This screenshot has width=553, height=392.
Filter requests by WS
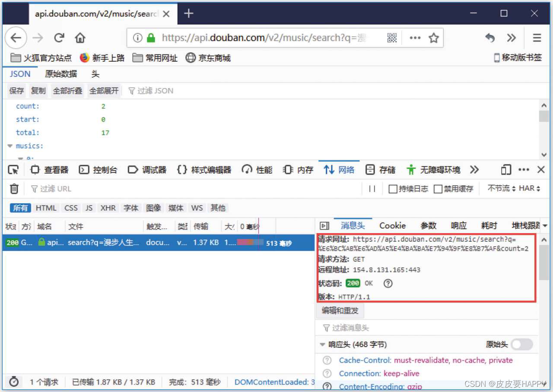pos(197,208)
